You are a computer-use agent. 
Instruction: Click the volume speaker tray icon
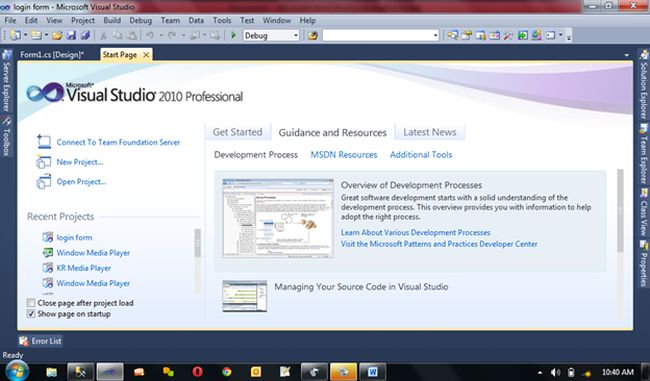point(555,372)
